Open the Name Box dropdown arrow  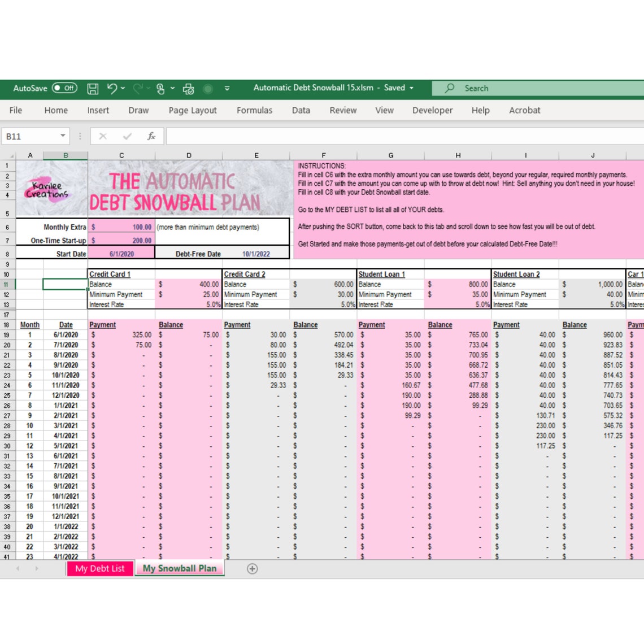pyautogui.click(x=63, y=136)
